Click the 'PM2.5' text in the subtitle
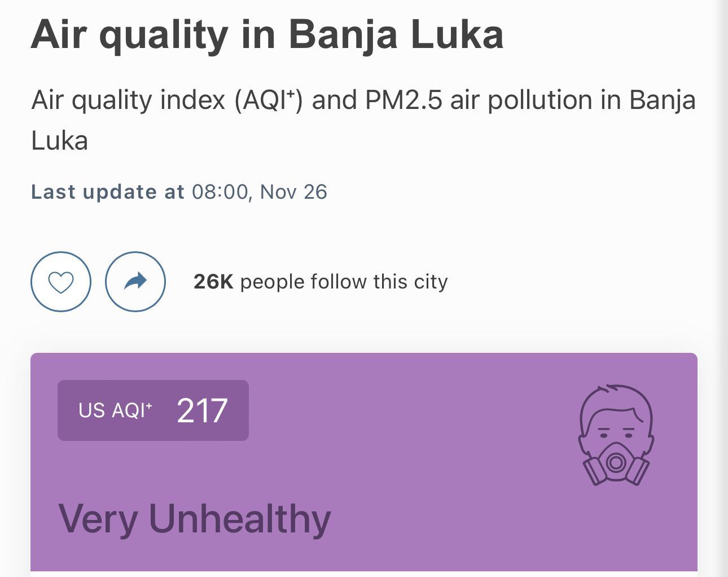728x577 pixels. [x=404, y=100]
